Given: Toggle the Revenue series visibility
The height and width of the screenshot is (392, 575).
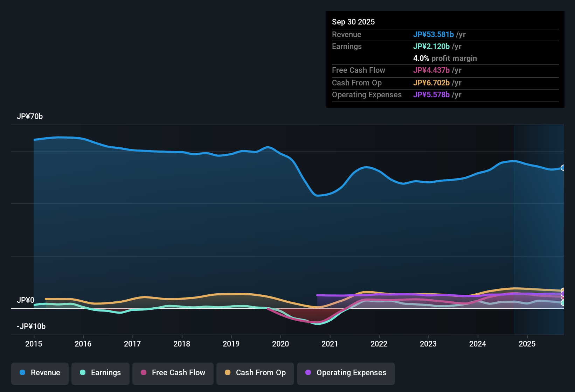Looking at the screenshot, I should point(40,373).
